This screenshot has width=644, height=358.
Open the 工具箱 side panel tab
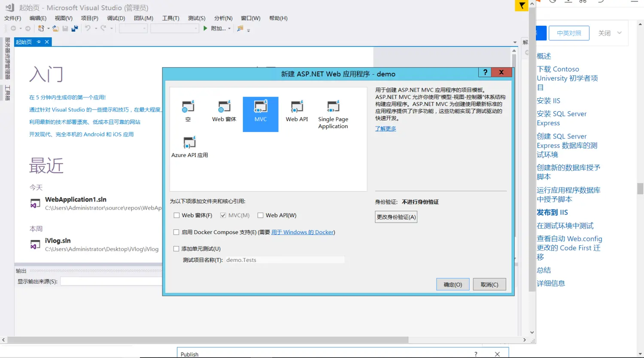(7, 93)
